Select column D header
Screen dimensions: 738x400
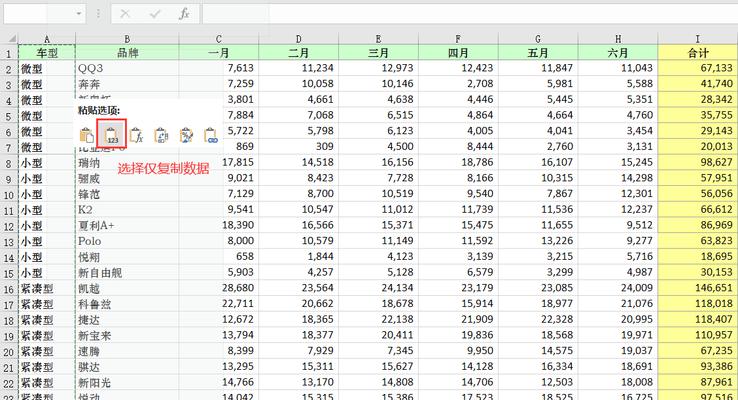click(x=298, y=39)
